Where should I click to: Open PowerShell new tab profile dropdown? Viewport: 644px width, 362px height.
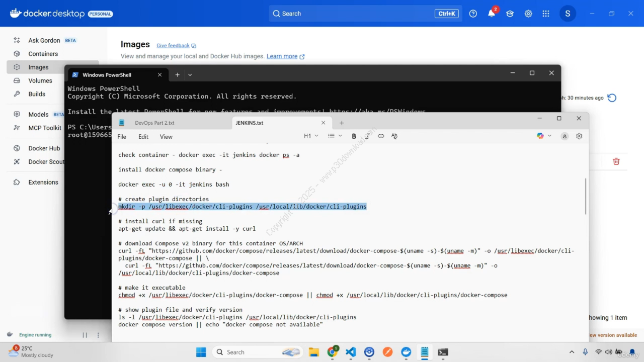(x=190, y=75)
